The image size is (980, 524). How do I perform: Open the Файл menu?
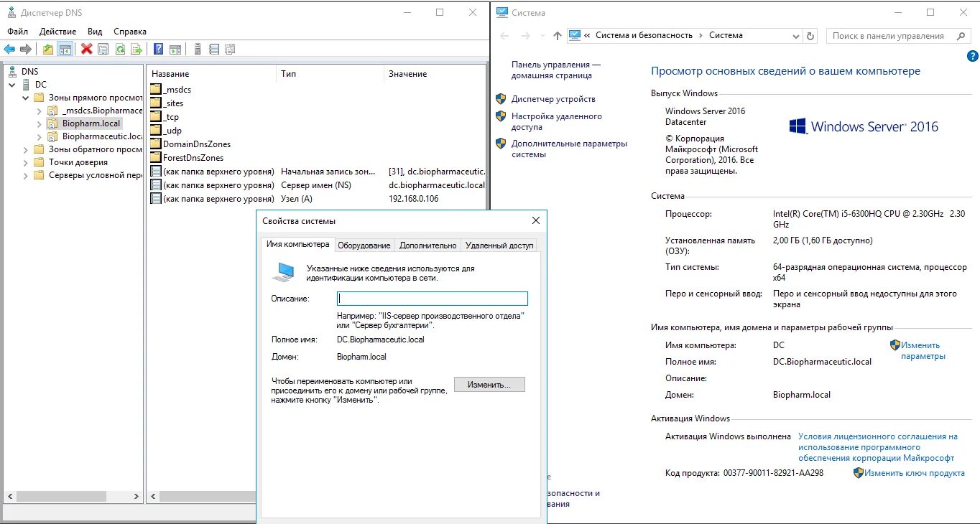[x=18, y=32]
